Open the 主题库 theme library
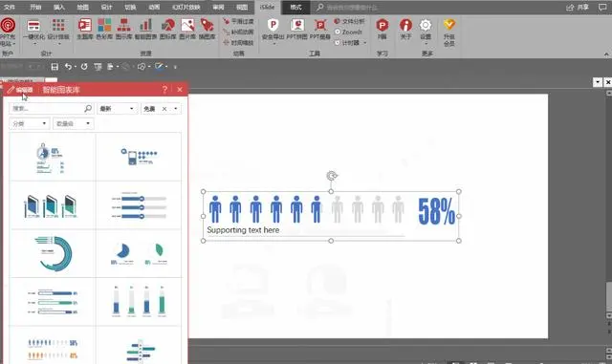 click(85, 29)
